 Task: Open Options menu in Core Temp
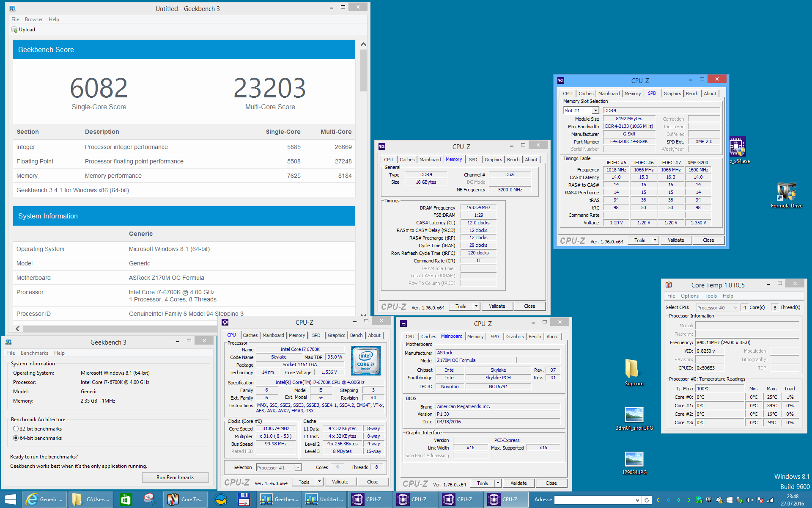[689, 296]
